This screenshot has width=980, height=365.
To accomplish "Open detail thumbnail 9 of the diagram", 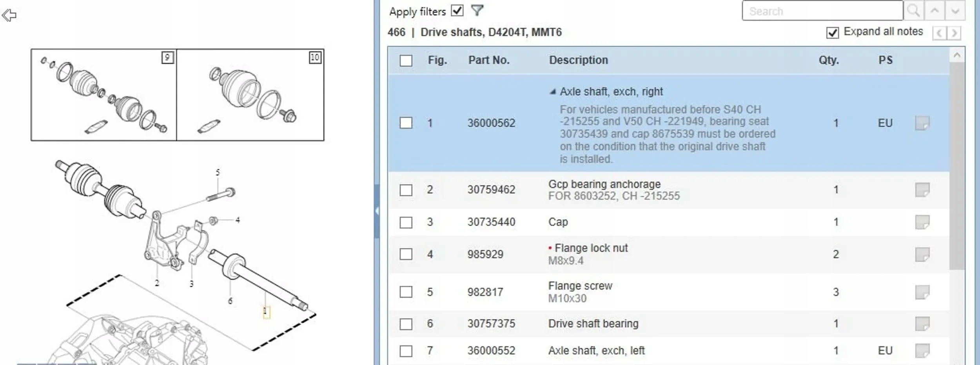I will (104, 95).
